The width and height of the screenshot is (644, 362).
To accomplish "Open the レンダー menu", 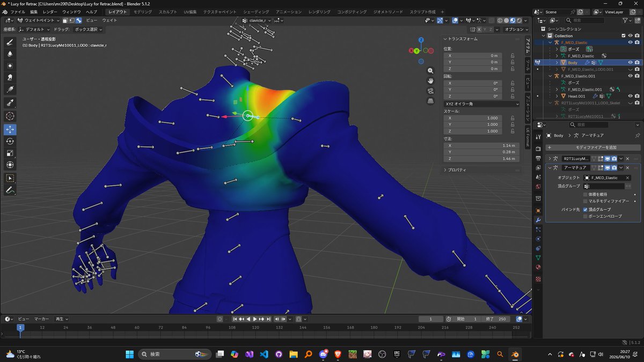I will coord(50,11).
